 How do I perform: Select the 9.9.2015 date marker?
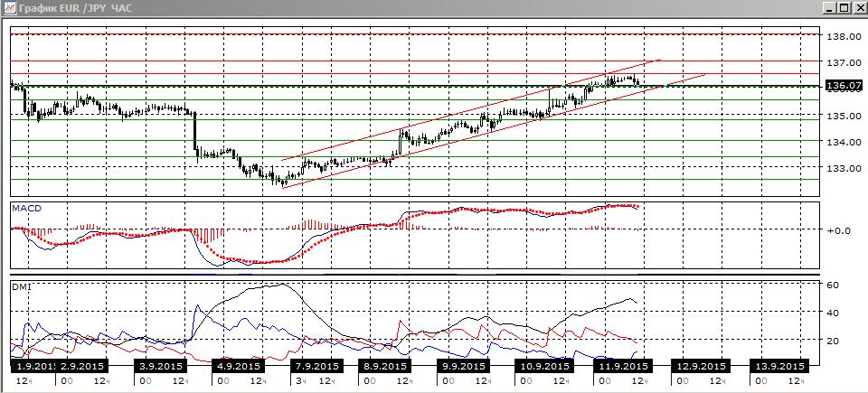click(x=464, y=367)
